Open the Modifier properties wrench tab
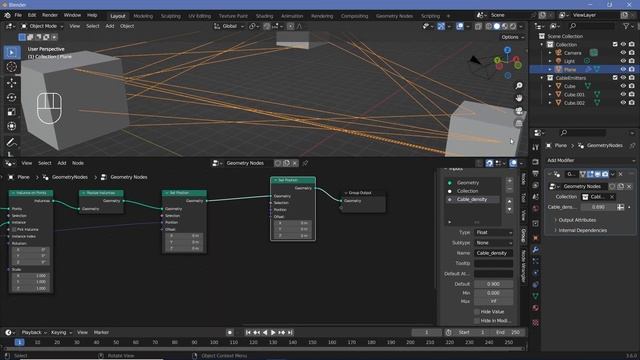 pyautogui.click(x=536, y=249)
